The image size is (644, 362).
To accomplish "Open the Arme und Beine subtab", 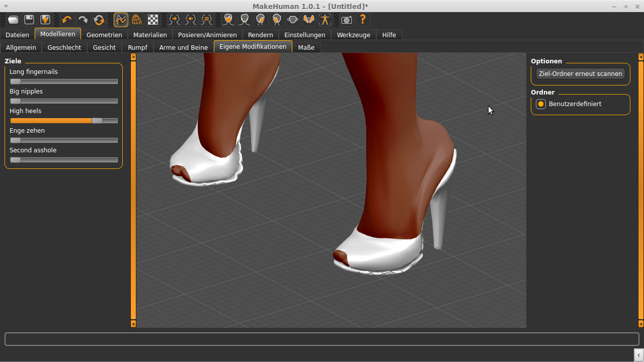I will pos(184,47).
